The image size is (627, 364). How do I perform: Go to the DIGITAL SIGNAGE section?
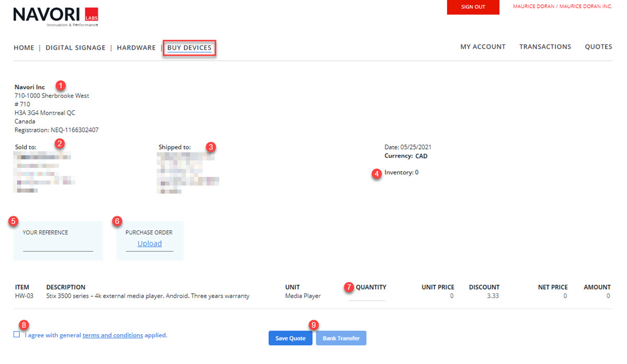click(76, 48)
